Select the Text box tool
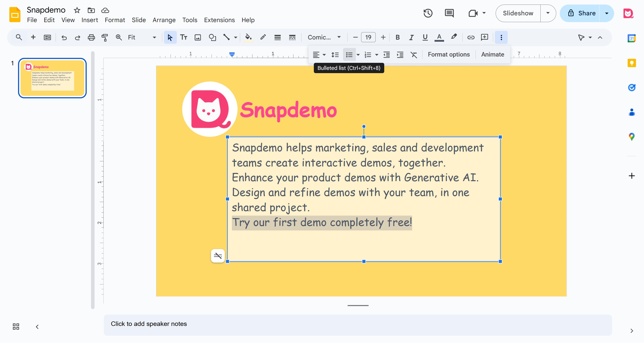The image size is (644, 343). pyautogui.click(x=184, y=37)
